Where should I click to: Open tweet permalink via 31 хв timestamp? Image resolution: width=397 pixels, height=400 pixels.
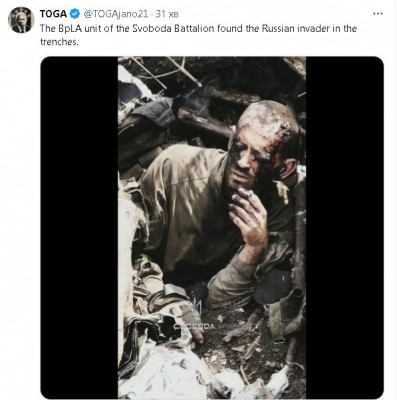tap(167, 14)
